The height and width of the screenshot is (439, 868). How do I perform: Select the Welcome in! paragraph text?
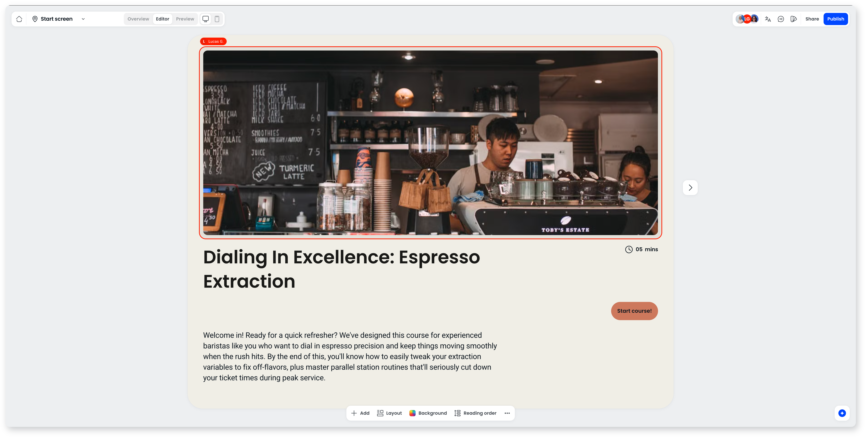(x=350, y=356)
